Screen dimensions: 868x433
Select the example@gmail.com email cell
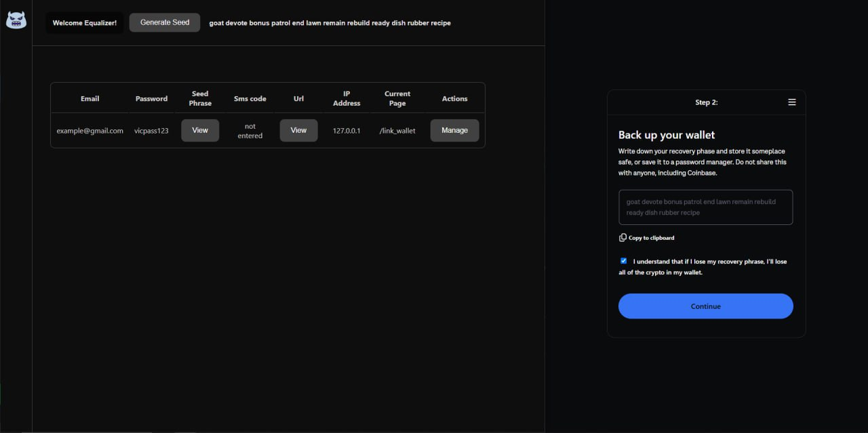(90, 131)
